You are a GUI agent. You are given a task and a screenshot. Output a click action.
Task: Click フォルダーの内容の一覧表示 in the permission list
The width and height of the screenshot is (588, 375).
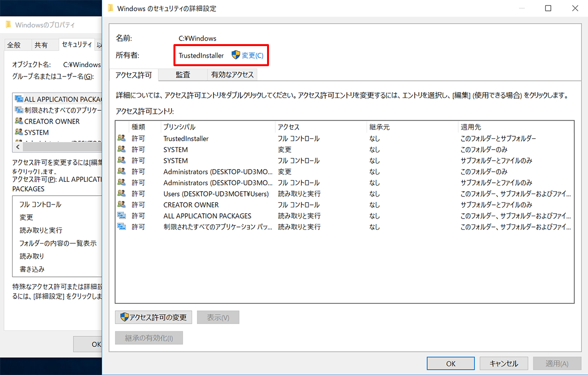click(x=58, y=243)
